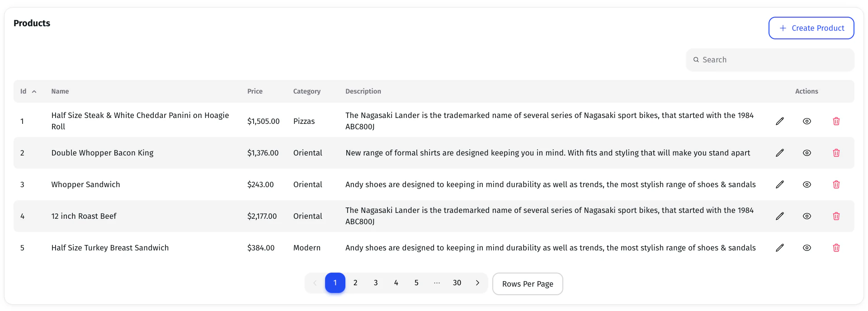
Task: Focus the Search input field
Action: [x=770, y=60]
